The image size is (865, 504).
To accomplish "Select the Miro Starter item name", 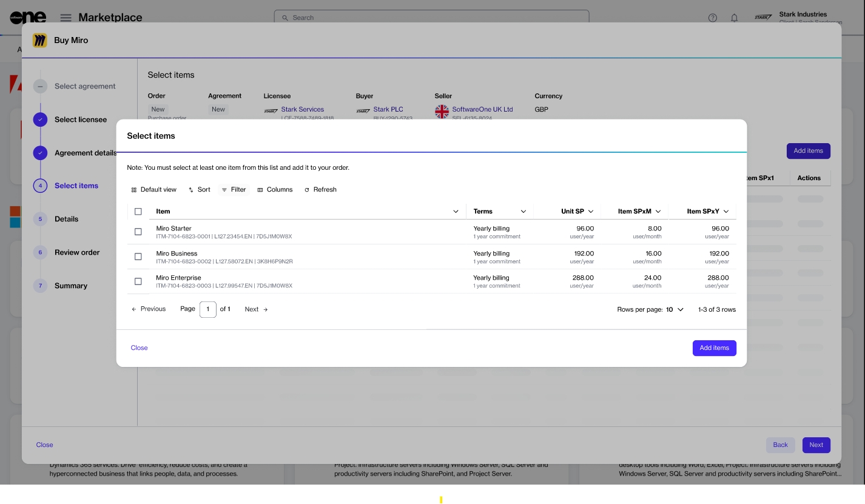I will click(173, 229).
